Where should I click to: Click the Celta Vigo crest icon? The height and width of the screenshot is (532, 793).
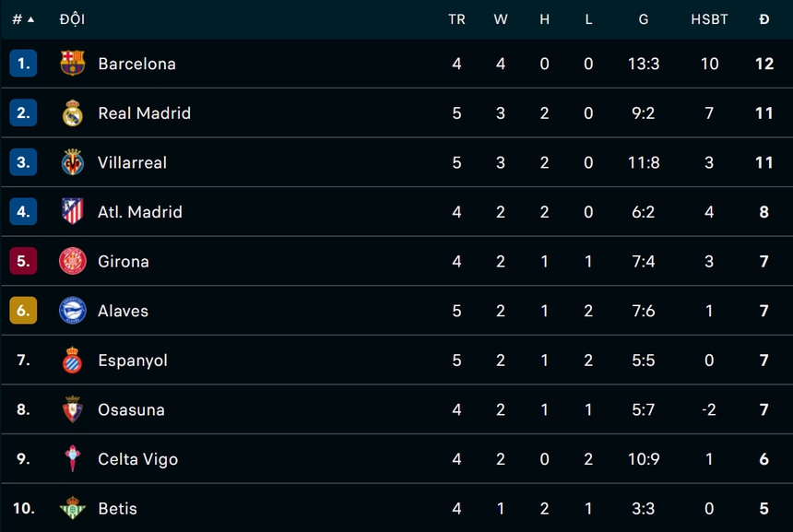pos(72,459)
